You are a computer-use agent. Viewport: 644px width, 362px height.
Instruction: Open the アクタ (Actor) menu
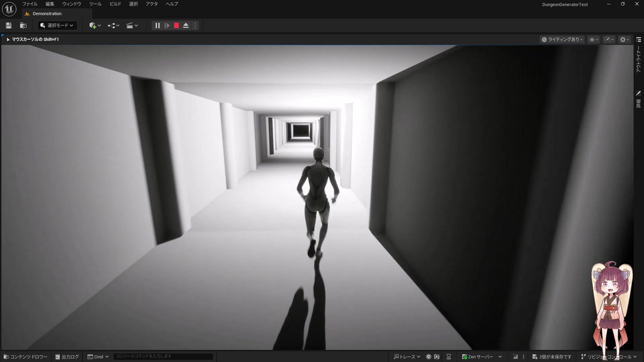point(152,4)
